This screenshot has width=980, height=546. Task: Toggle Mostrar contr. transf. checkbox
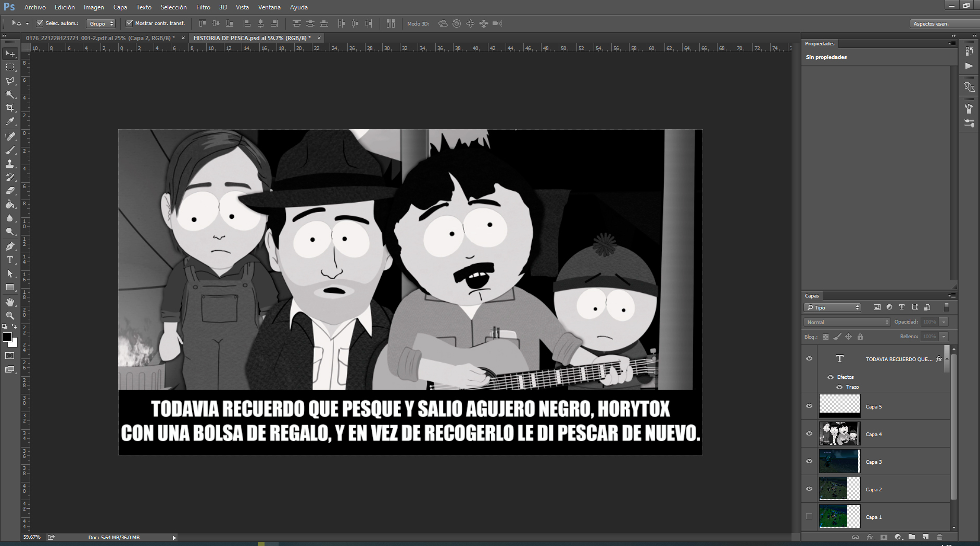click(130, 23)
